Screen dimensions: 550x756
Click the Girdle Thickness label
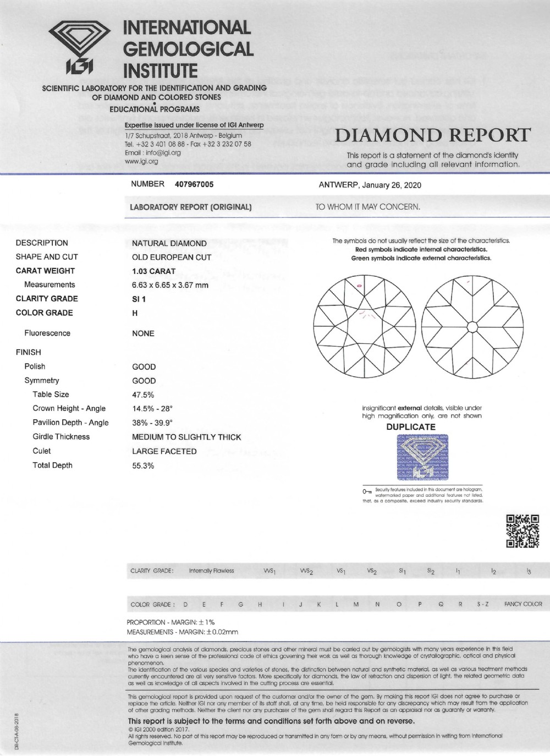[61, 437]
